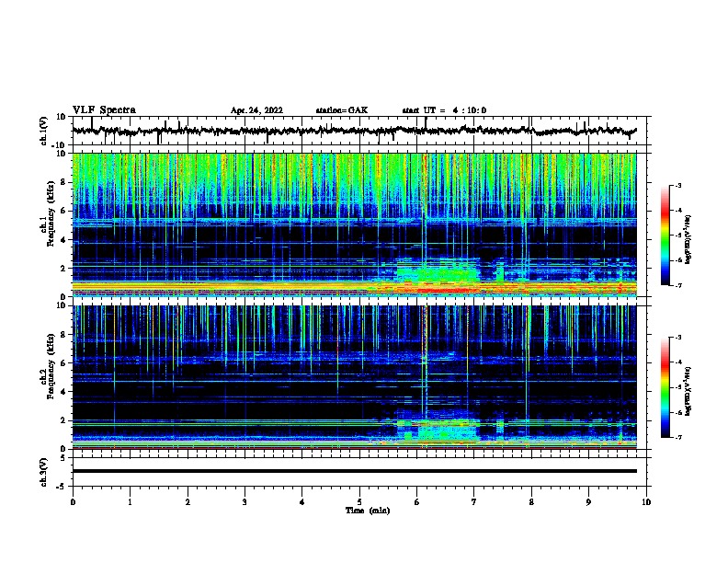Click time axis tick label "0"
Screen dimensions: 728x563
click(73, 502)
